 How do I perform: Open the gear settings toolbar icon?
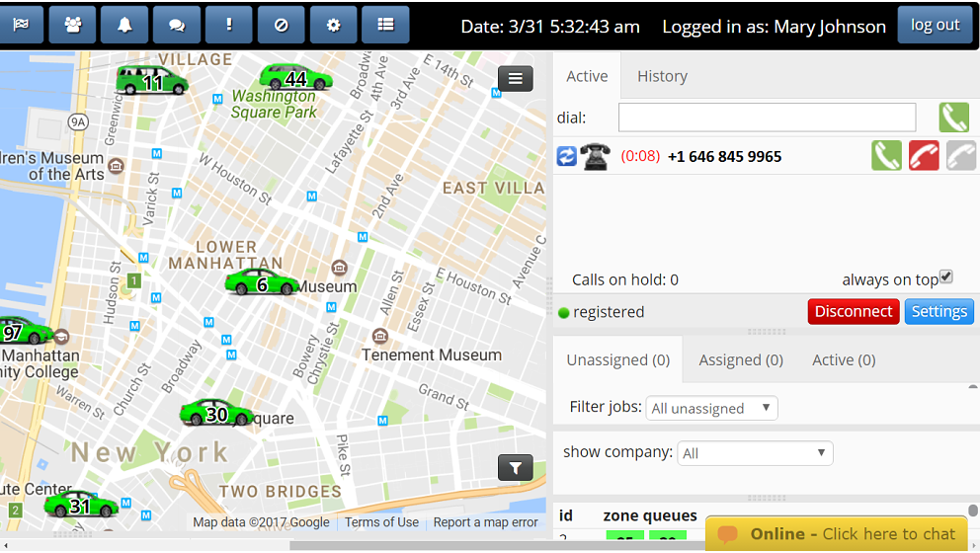pyautogui.click(x=333, y=25)
